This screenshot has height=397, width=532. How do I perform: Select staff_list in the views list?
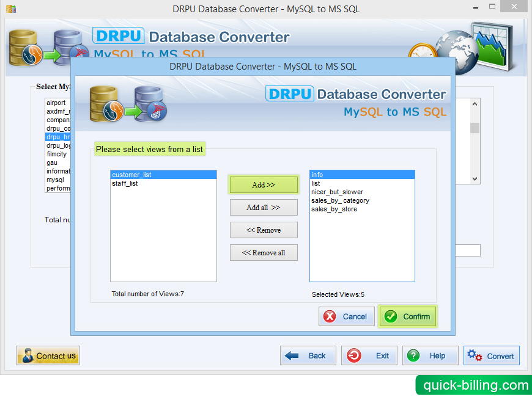pyautogui.click(x=125, y=183)
